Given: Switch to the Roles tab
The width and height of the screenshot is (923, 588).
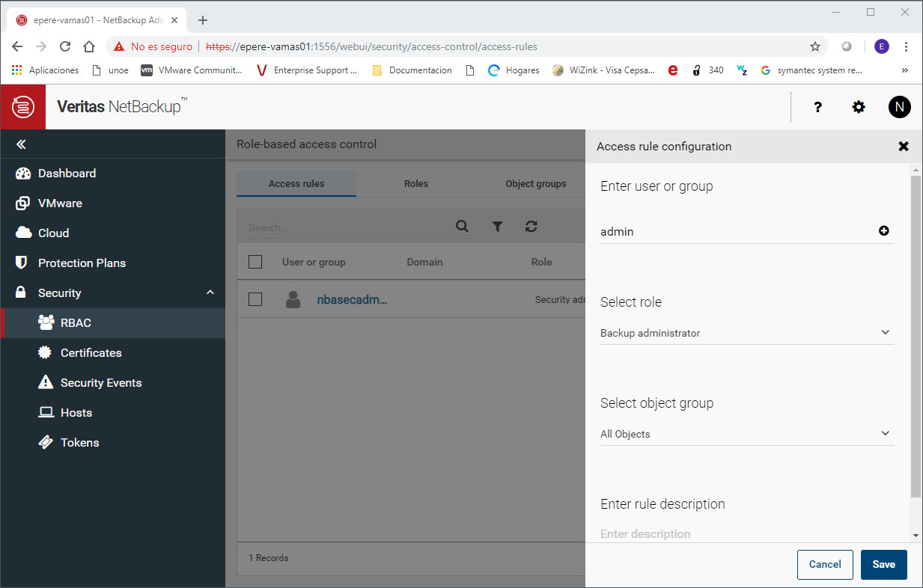Looking at the screenshot, I should click(x=416, y=184).
